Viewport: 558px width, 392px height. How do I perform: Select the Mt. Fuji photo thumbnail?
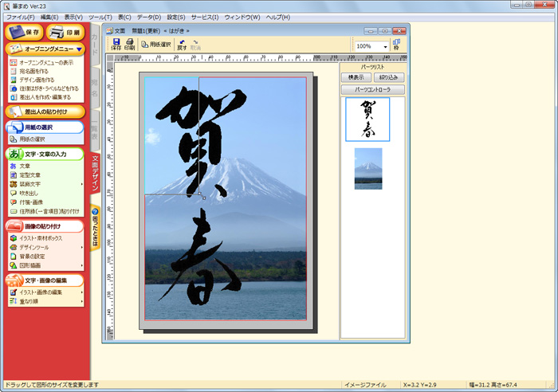368,168
